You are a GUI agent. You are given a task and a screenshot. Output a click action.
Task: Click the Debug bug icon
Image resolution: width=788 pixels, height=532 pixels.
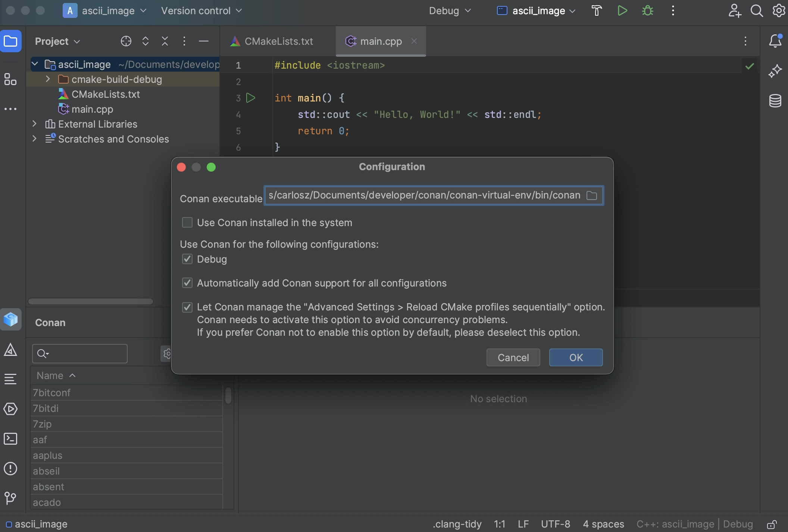coord(648,11)
